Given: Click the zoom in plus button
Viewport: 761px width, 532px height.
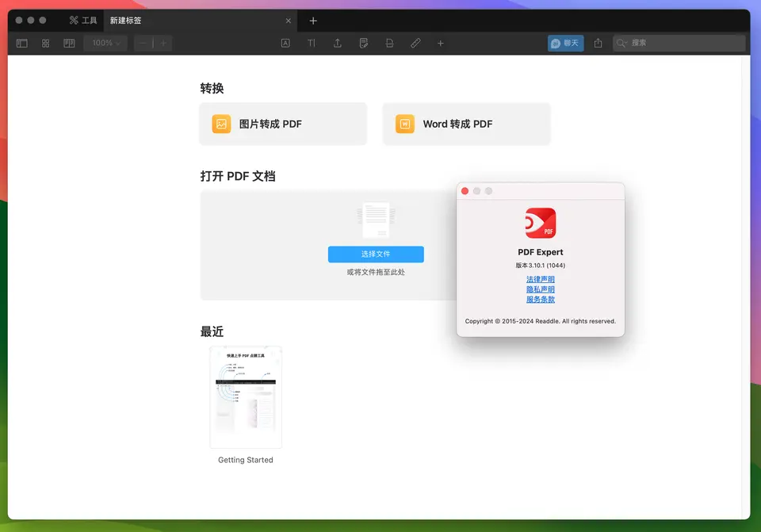Looking at the screenshot, I should pos(163,43).
